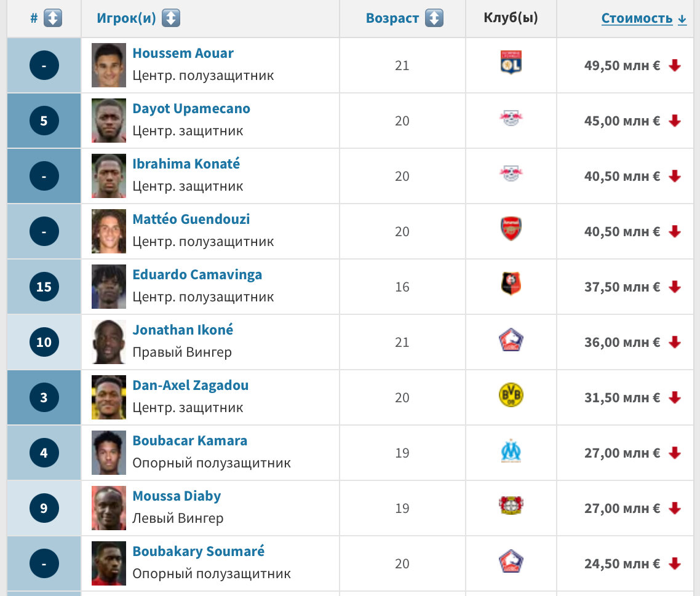Open Boubakary Soumaré player profile

click(199, 551)
